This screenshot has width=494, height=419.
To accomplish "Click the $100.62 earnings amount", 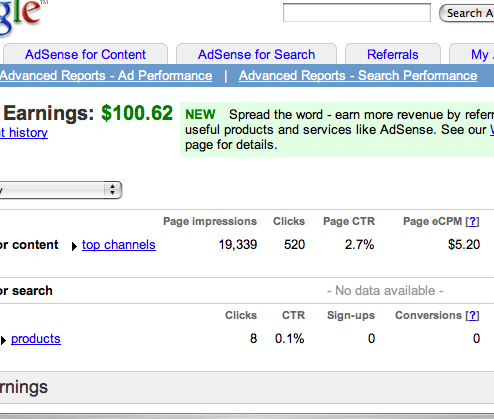I will [x=137, y=113].
